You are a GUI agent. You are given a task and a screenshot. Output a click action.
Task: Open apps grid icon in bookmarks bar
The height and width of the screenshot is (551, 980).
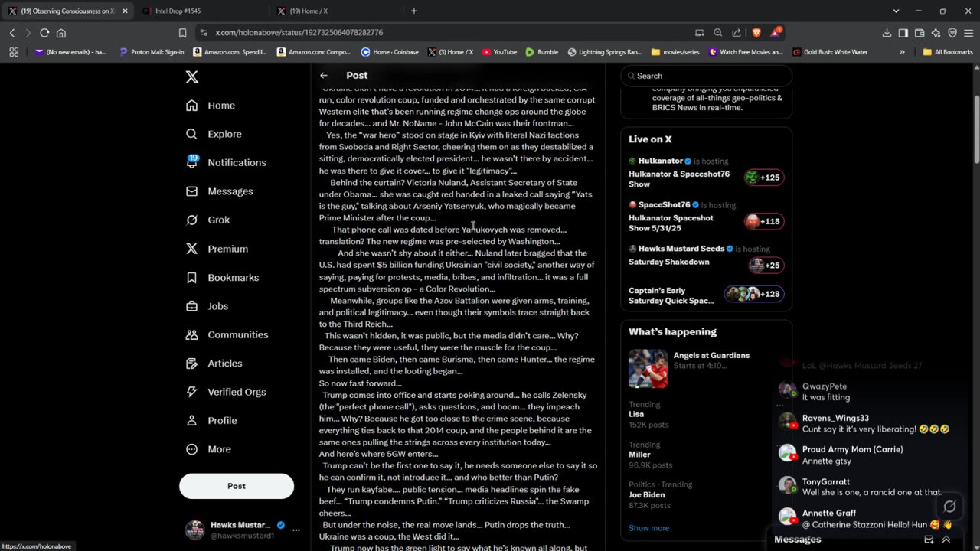coord(14,52)
